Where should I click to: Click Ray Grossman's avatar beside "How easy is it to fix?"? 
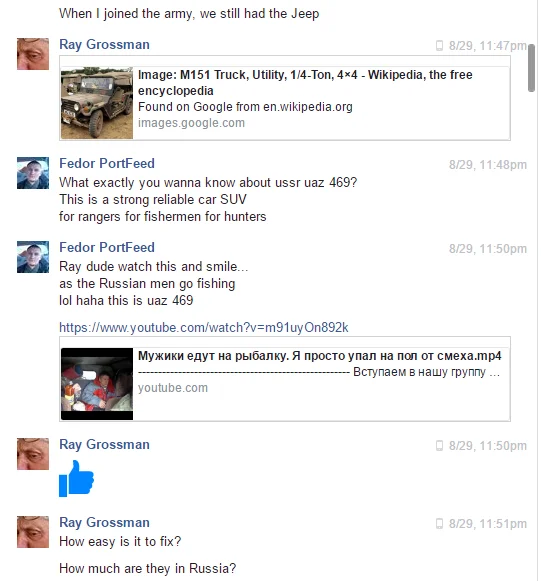[x=33, y=532]
